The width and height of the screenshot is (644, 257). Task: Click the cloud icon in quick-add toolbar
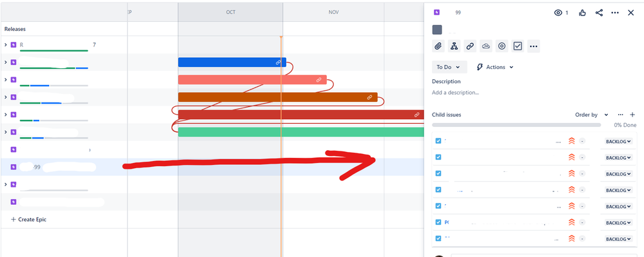[x=486, y=46]
